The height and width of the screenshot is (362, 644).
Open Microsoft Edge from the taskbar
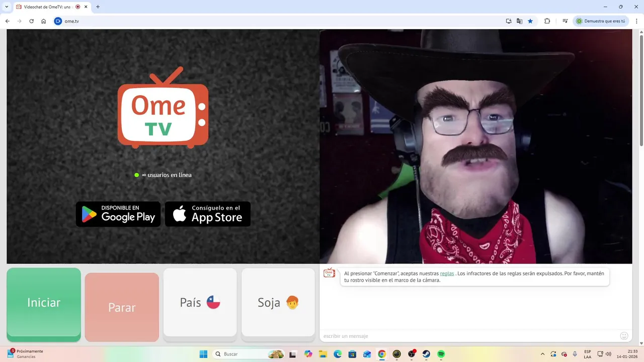click(x=338, y=354)
